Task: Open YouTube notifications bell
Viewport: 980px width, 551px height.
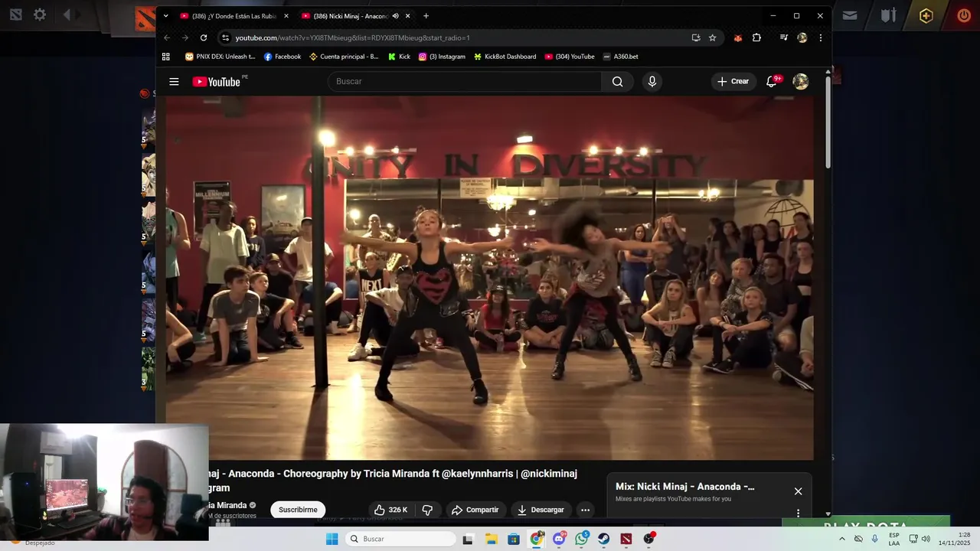Action: 772,82
